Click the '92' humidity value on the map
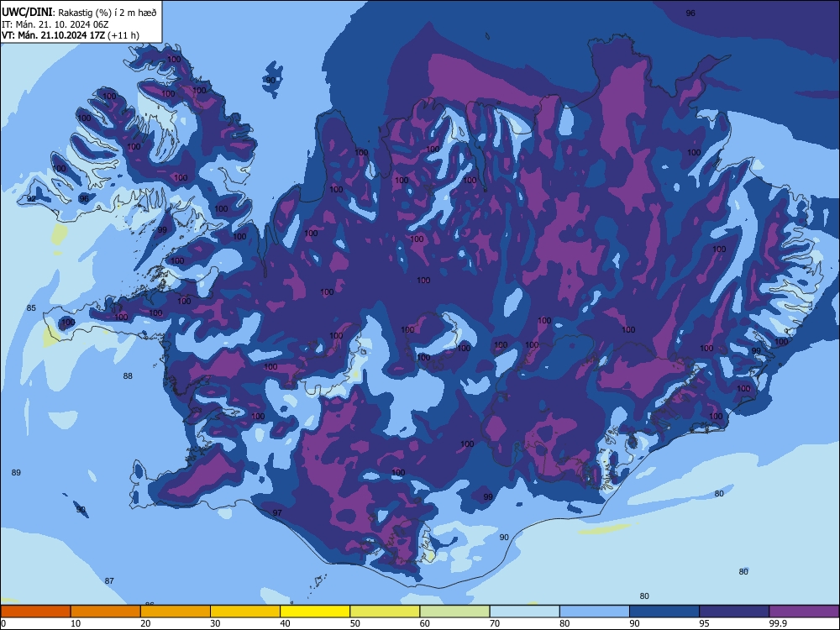The height and width of the screenshot is (630, 840). [32, 199]
